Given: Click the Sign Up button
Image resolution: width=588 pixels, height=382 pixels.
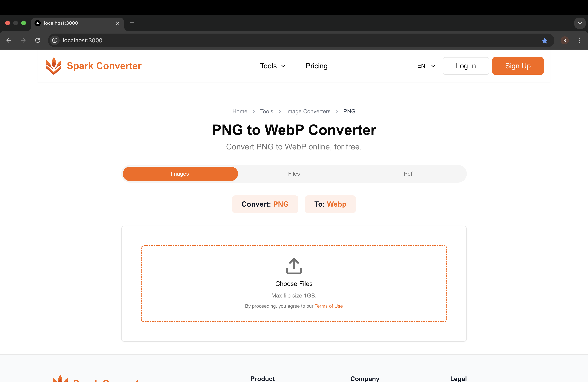Looking at the screenshot, I should coord(518,66).
